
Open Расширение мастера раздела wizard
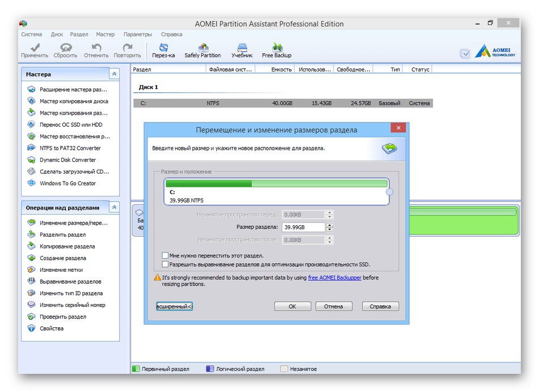pyautogui.click(x=69, y=89)
